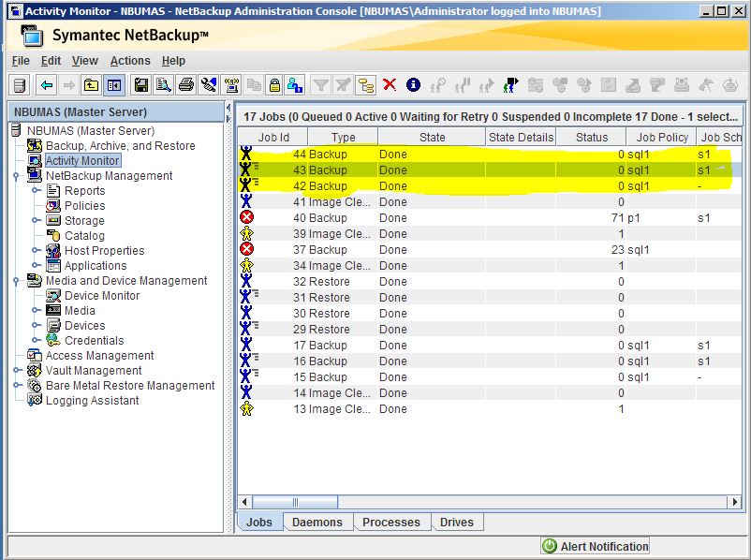The width and height of the screenshot is (751, 560).
Task: Sort by Job Policy column header
Action: click(x=662, y=138)
